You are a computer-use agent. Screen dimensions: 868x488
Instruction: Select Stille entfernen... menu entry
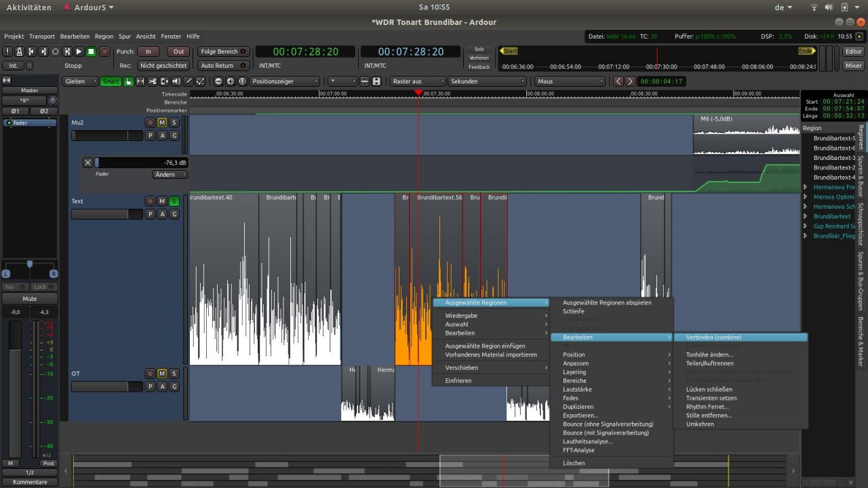click(x=741, y=415)
